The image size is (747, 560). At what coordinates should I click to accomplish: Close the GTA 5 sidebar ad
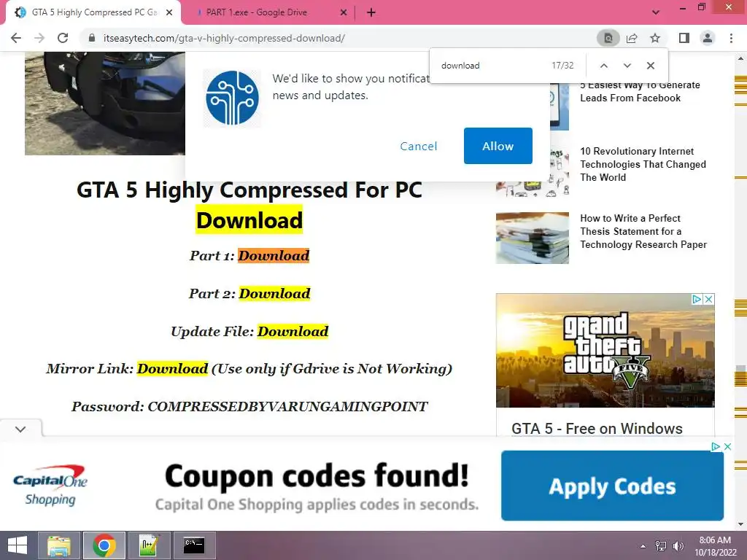[708, 299]
